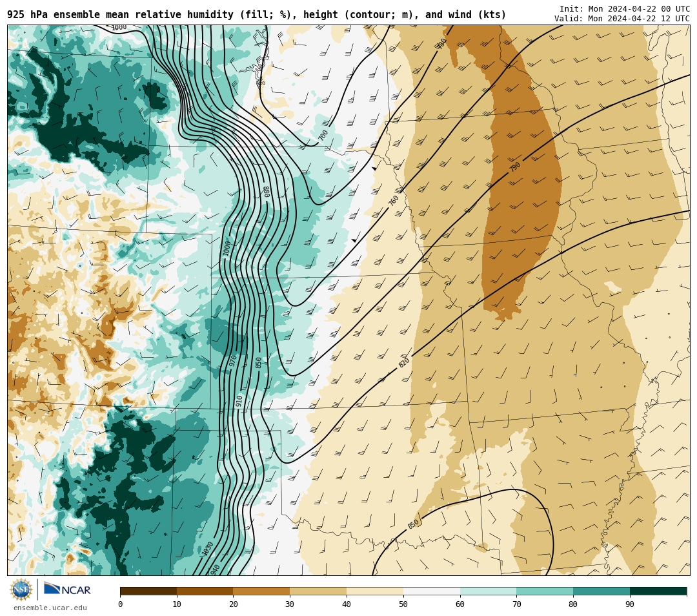Select the 10–20% brown colorbar segment
697x616 pixels.
point(205,591)
